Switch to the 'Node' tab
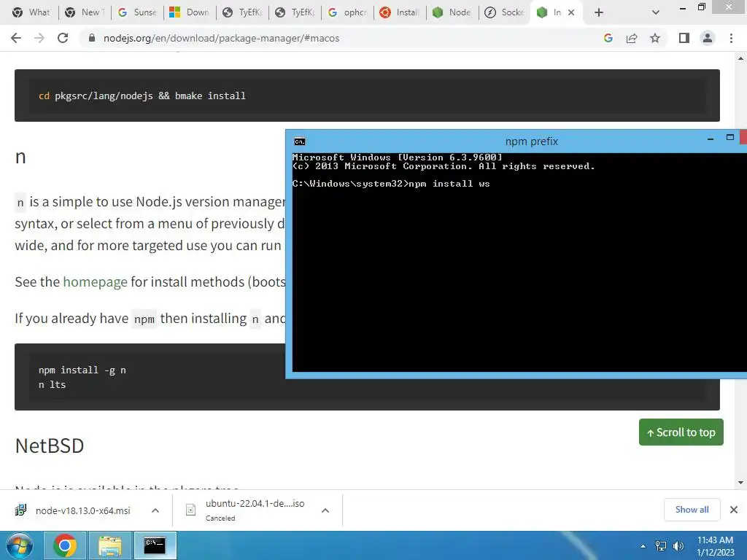The height and width of the screenshot is (560, 747). (452, 12)
